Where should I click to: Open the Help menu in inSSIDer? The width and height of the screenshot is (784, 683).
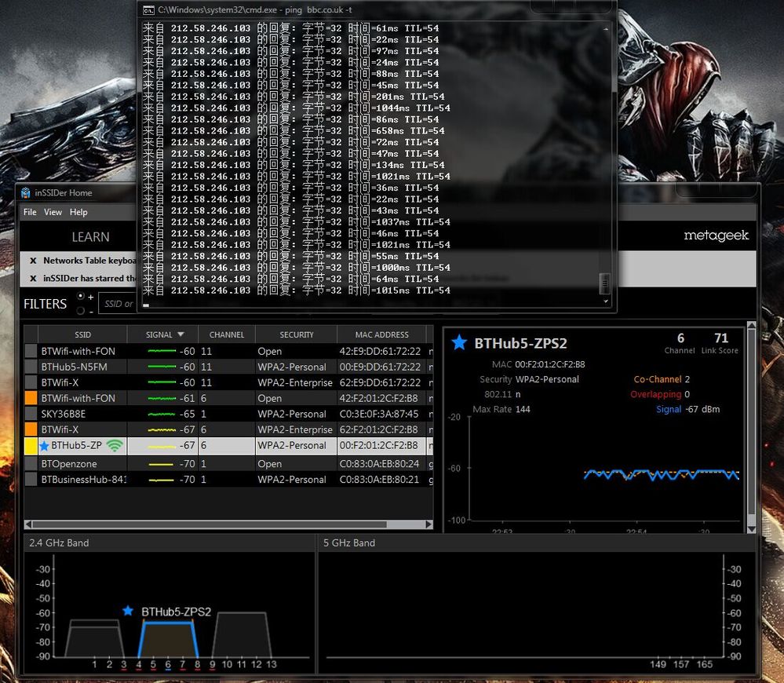pos(78,212)
